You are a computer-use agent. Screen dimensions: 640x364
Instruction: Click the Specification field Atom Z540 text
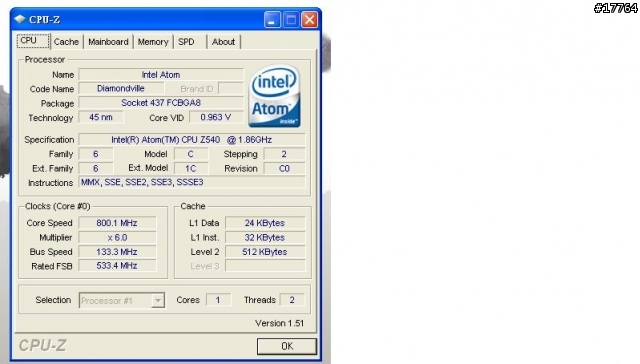point(192,140)
